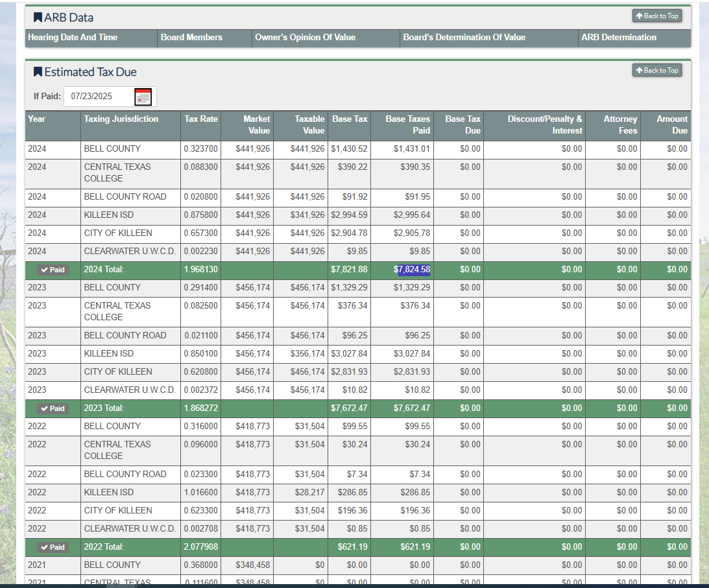Click the Paid checkmark badge for 2022
Image resolution: width=709 pixels, height=588 pixels.
coord(53,547)
